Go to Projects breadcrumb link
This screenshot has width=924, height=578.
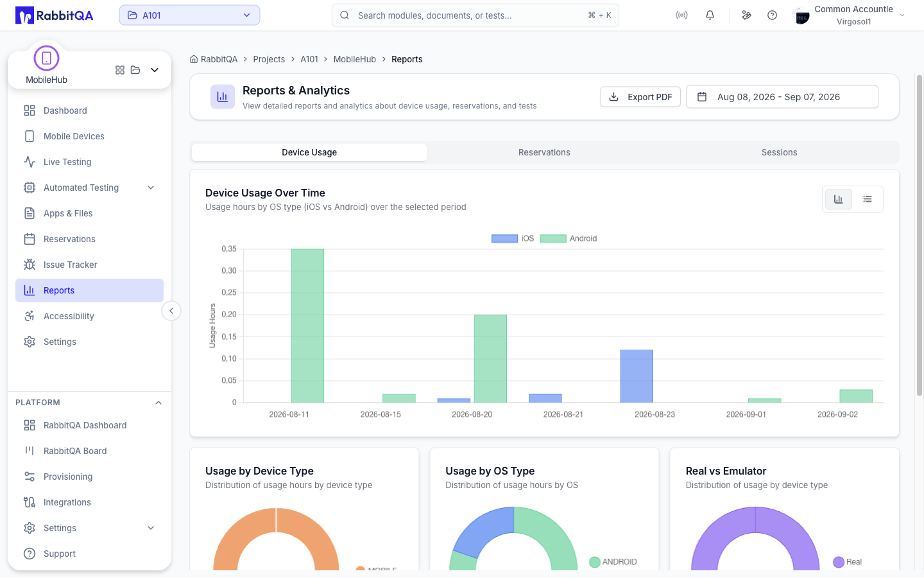coord(269,59)
